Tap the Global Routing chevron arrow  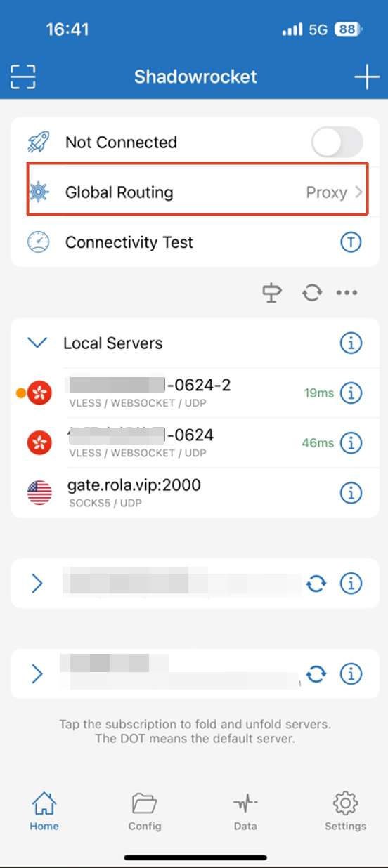(x=358, y=192)
